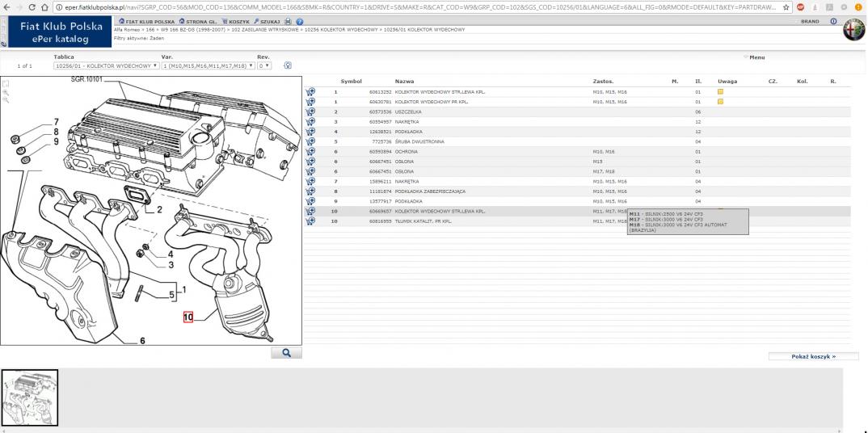Add USZCZELKA row to cart
This screenshot has width=868, height=433.
(x=310, y=111)
